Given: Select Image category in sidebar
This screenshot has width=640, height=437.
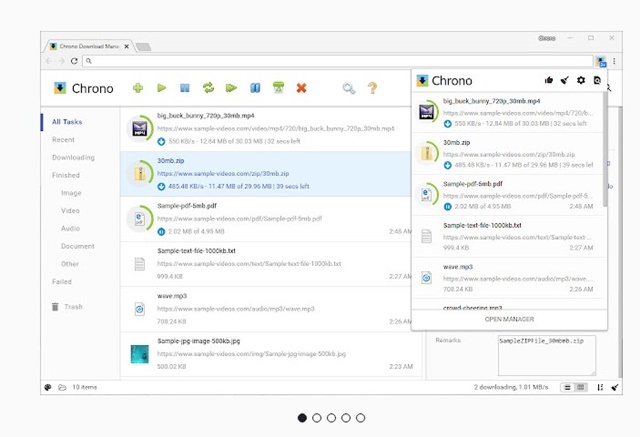Looking at the screenshot, I should (x=71, y=193).
